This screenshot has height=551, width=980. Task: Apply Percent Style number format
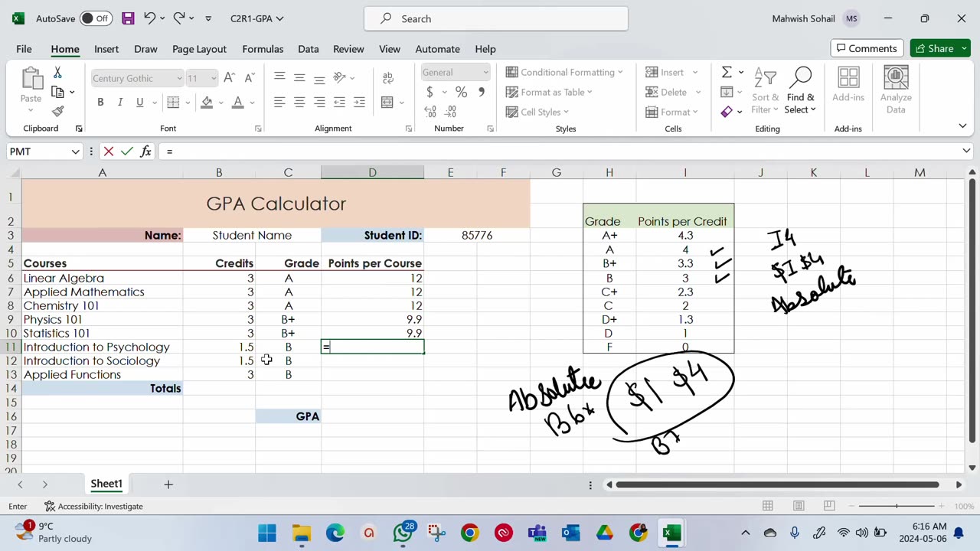pos(461,92)
